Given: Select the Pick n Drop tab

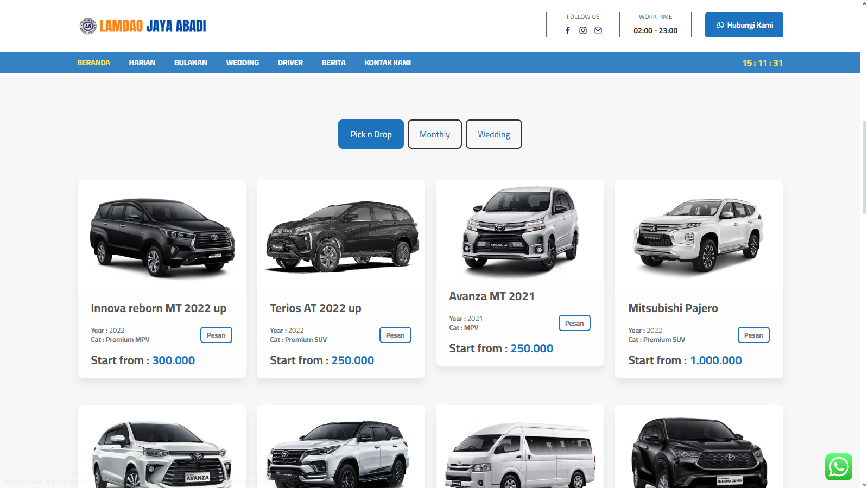Looking at the screenshot, I should point(371,134).
